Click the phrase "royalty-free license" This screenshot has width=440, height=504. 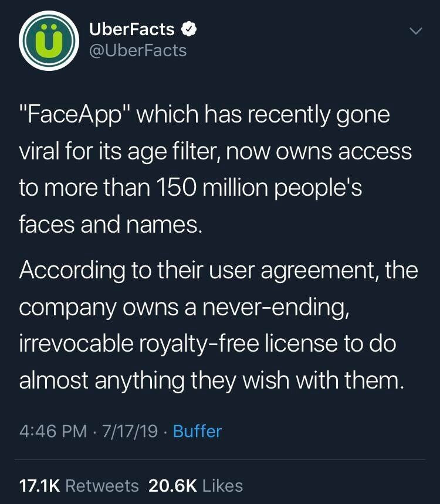[247, 344]
